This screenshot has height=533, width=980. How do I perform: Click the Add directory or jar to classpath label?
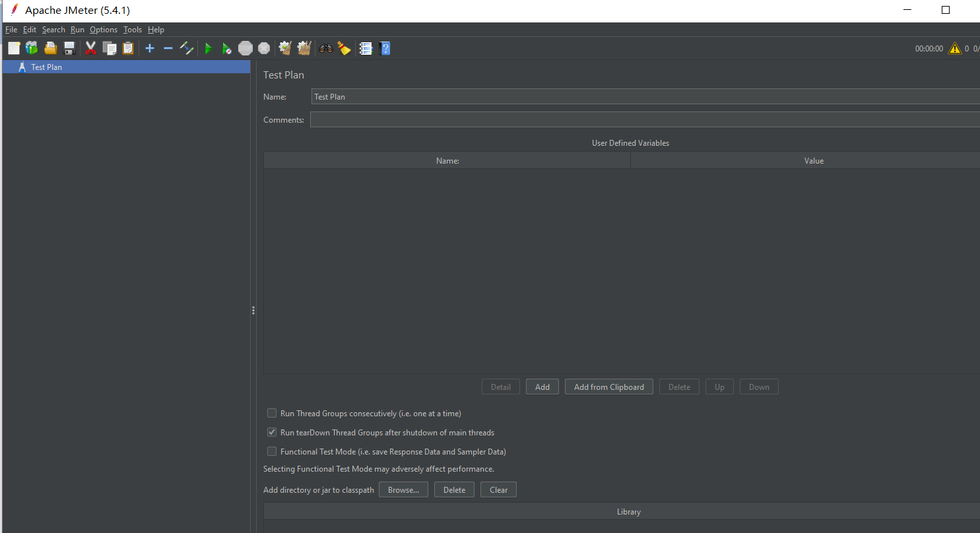point(319,489)
